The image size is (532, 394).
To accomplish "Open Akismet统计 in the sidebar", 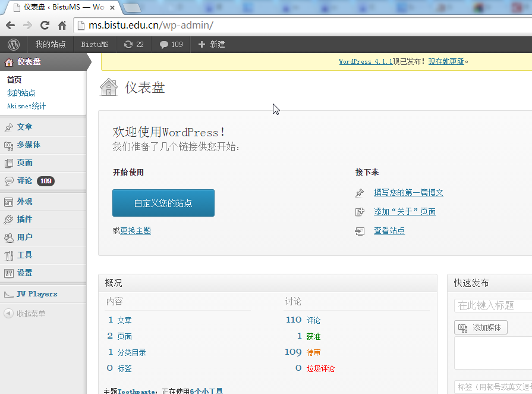I will (26, 107).
